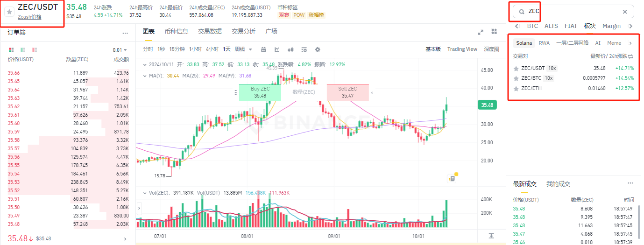This screenshot has height=245, width=644.
Task: Open the Zcash价格 link
Action: point(29,17)
